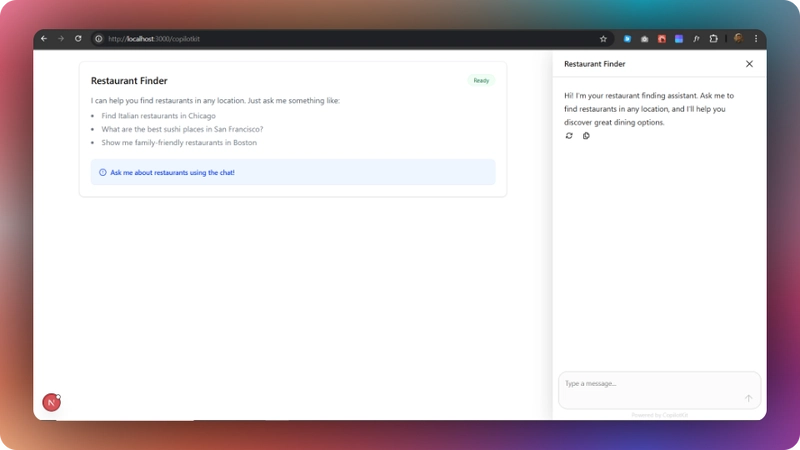This screenshot has width=800, height=450.
Task: Click the purple square extension icon
Action: coord(679,39)
